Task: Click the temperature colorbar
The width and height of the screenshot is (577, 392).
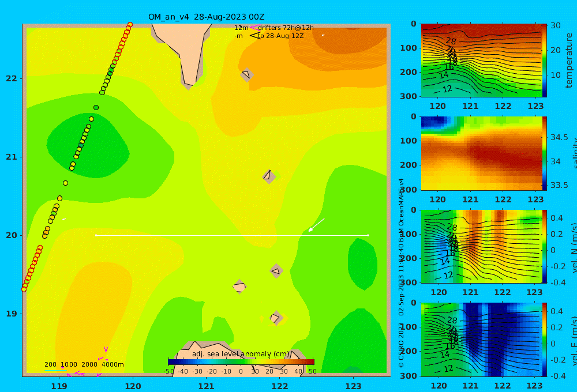Action: 545,61
